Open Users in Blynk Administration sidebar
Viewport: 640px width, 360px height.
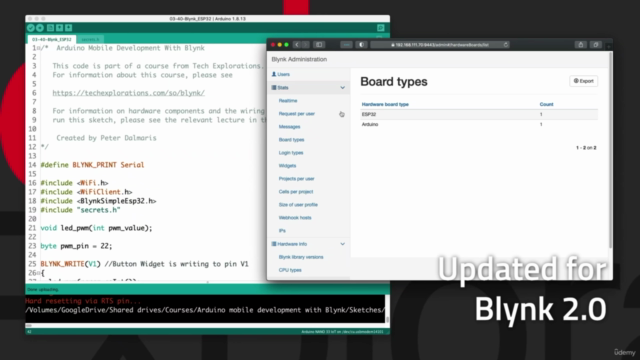tap(283, 74)
